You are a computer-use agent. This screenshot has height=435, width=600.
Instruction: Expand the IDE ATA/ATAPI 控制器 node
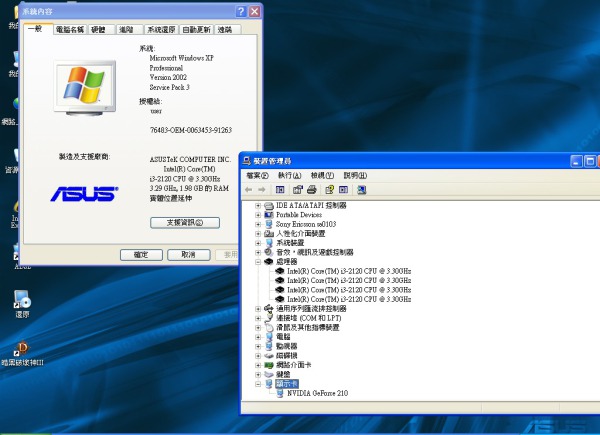258,206
